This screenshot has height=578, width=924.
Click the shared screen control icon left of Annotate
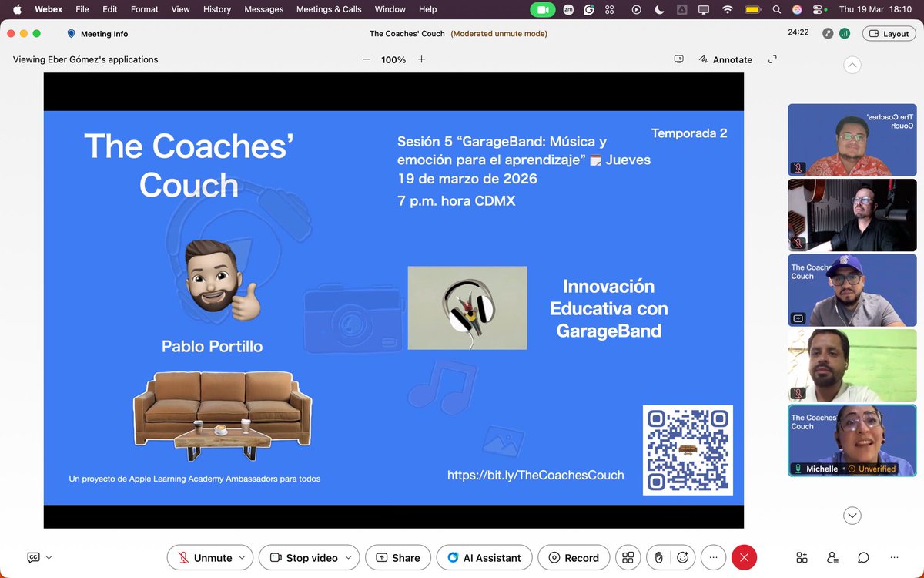pyautogui.click(x=678, y=59)
